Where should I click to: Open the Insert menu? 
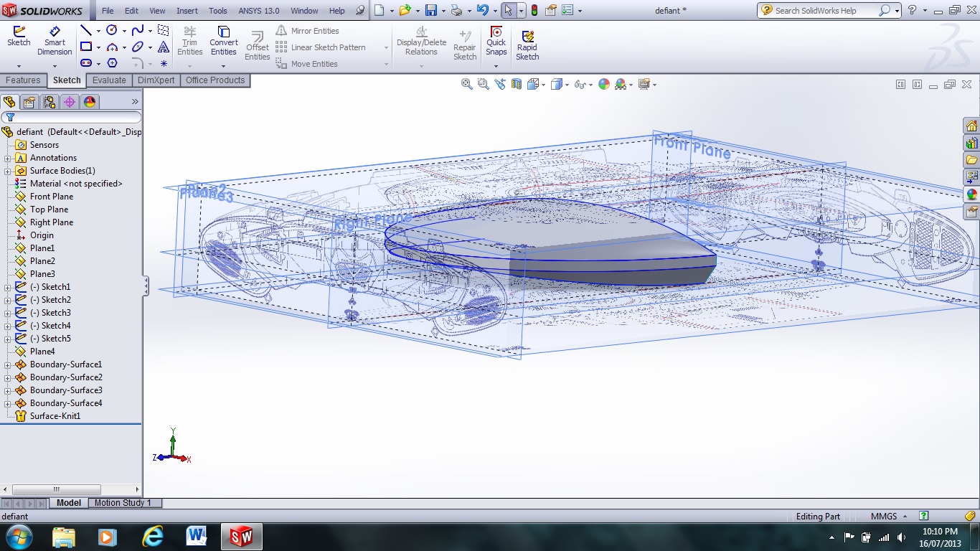187,11
